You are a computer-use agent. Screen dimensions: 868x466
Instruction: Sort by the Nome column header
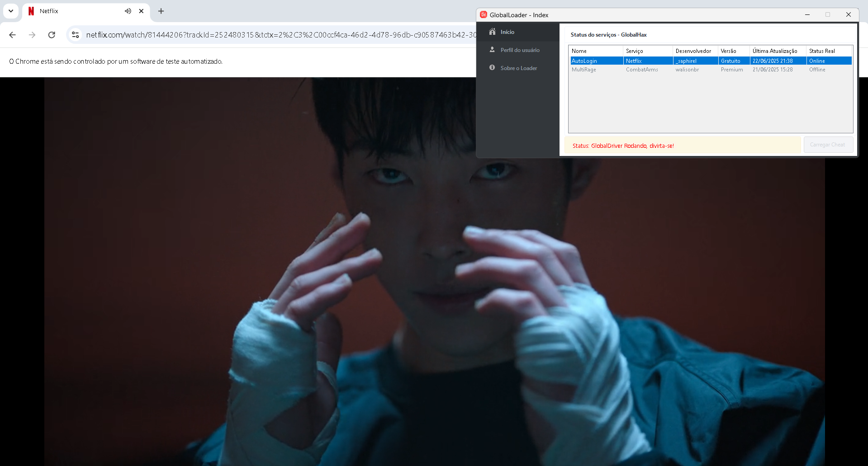pyautogui.click(x=595, y=51)
